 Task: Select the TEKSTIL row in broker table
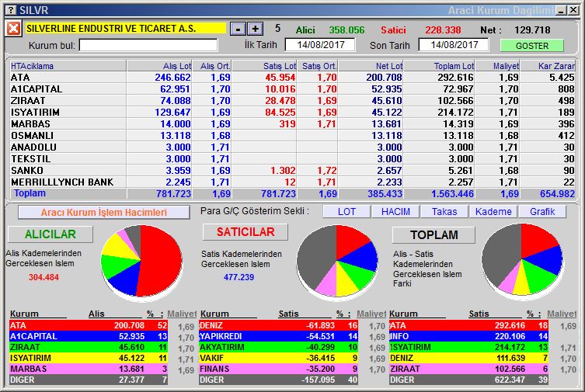[292, 158]
